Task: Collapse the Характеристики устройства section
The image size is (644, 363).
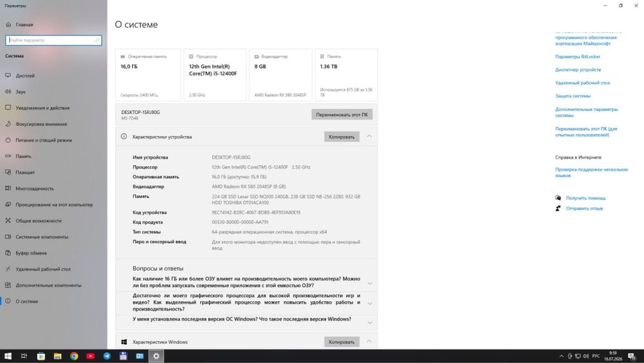Action: (x=369, y=137)
